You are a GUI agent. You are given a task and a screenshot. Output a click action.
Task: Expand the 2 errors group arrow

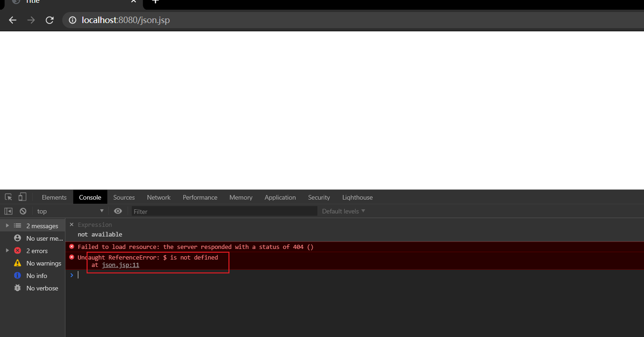pos(7,250)
